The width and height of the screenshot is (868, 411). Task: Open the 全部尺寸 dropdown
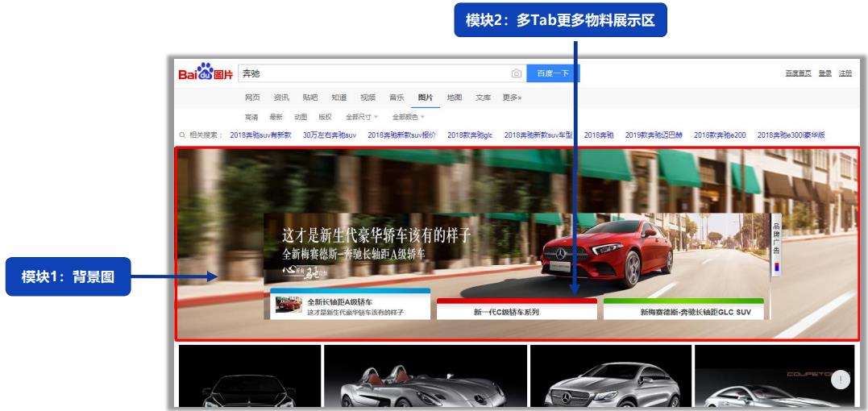coord(362,117)
